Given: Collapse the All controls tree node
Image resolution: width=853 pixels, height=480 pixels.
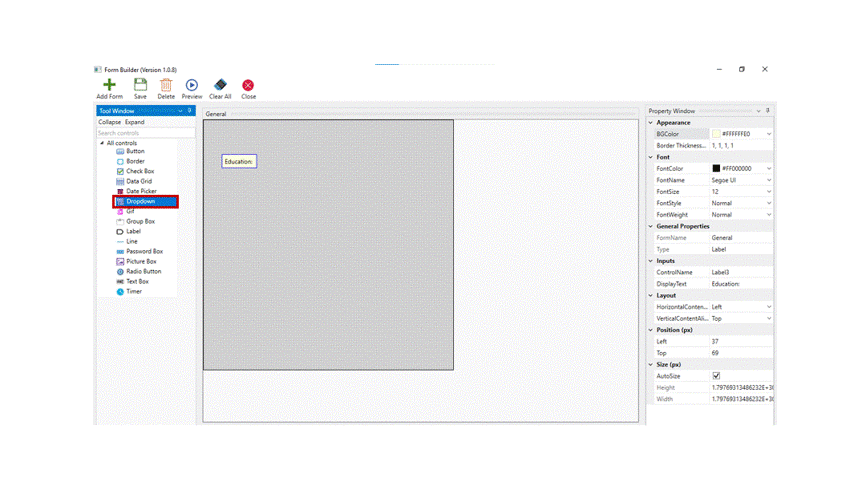Looking at the screenshot, I should coord(102,143).
